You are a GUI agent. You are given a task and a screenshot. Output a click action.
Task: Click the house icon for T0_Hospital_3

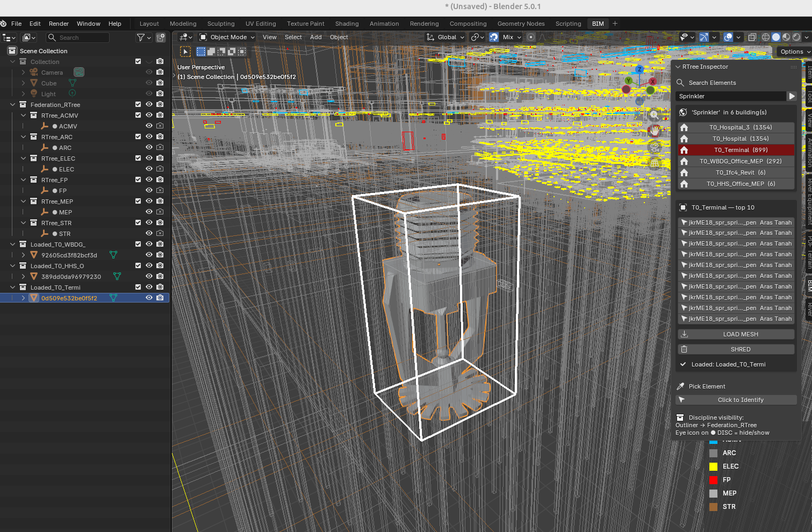(x=684, y=127)
